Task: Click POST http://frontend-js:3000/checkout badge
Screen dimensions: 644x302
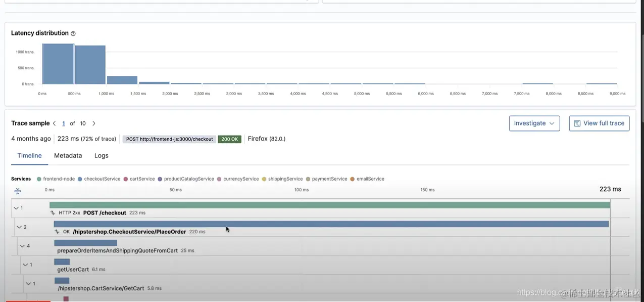Action: [170, 139]
